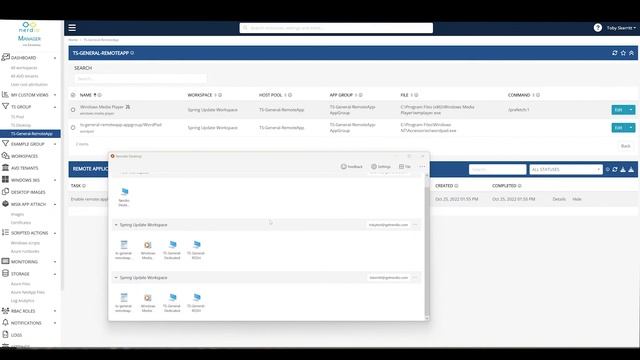
Task: Click the Remote Desktop window more options ellipsis
Action: coord(422,167)
